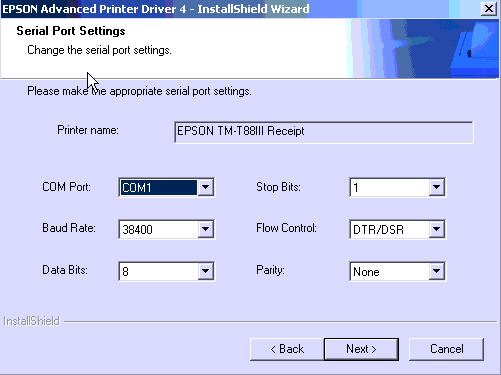This screenshot has width=501, height=375.
Task: Cancel the driver installation
Action: pyautogui.click(x=446, y=349)
